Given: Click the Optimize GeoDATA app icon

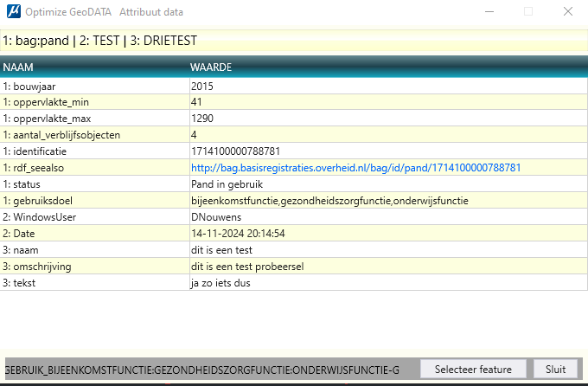Looking at the screenshot, I should tap(14, 11).
